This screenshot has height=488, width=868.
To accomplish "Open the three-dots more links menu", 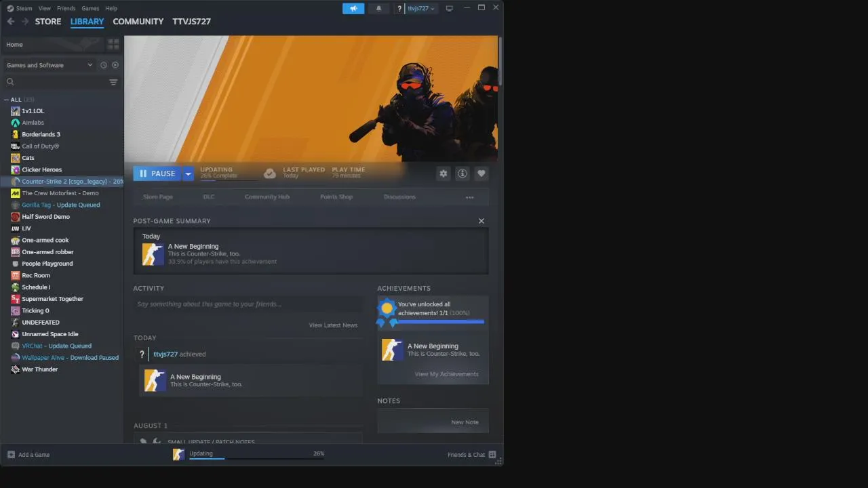I will pyautogui.click(x=469, y=197).
